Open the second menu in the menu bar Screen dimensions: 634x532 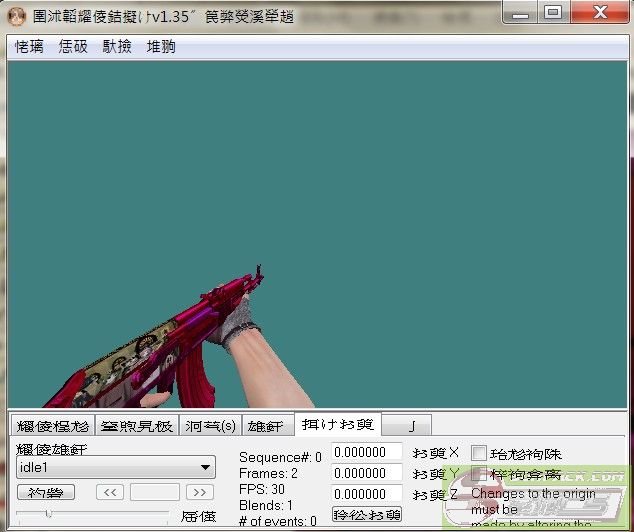73,47
